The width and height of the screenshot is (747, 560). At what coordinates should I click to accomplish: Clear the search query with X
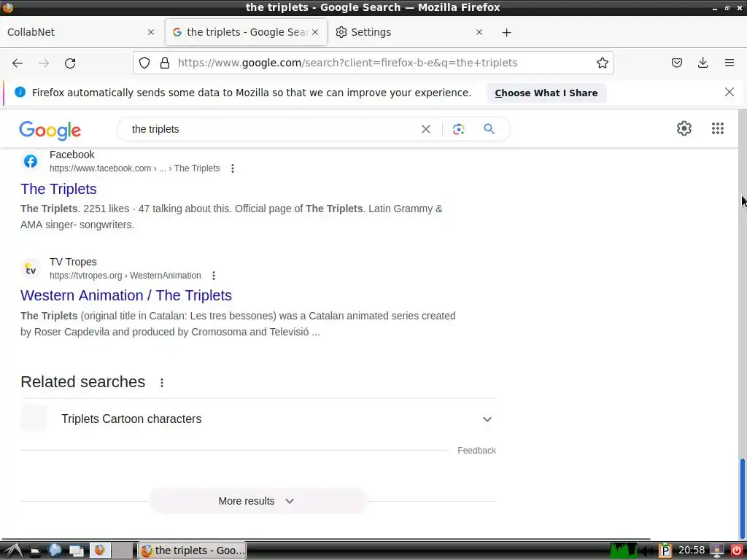[x=426, y=129]
